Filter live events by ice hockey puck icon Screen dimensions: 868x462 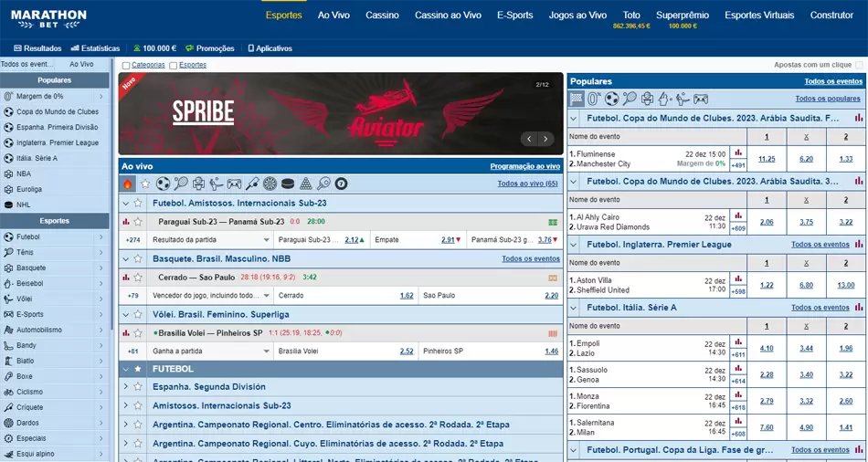[287, 184]
